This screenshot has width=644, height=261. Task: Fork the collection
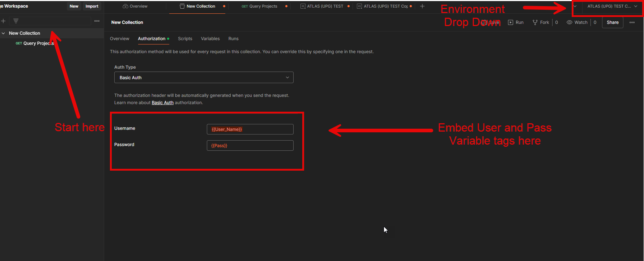click(541, 22)
